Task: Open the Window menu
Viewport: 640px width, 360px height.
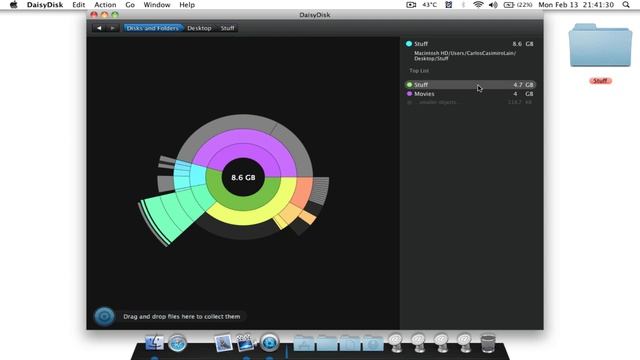Action: [157, 5]
